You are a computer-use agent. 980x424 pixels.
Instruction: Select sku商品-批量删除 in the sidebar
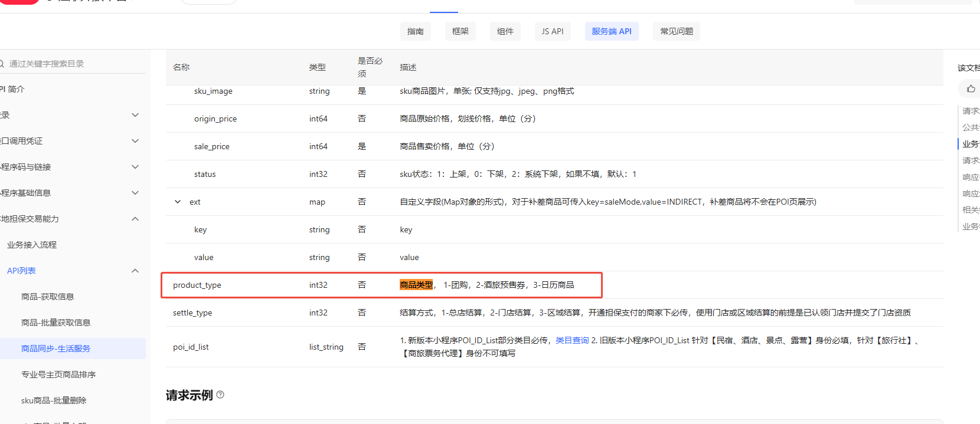[x=53, y=400]
